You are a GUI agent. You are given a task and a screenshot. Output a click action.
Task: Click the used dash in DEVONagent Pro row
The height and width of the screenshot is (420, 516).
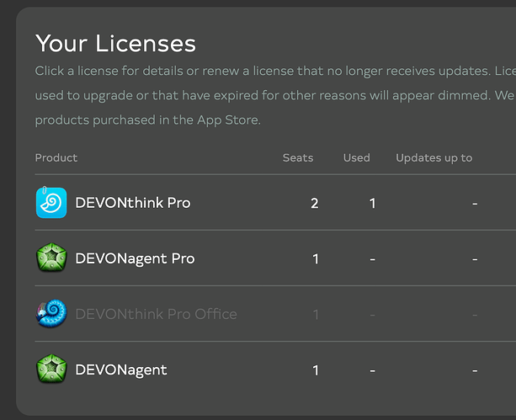coord(373,259)
